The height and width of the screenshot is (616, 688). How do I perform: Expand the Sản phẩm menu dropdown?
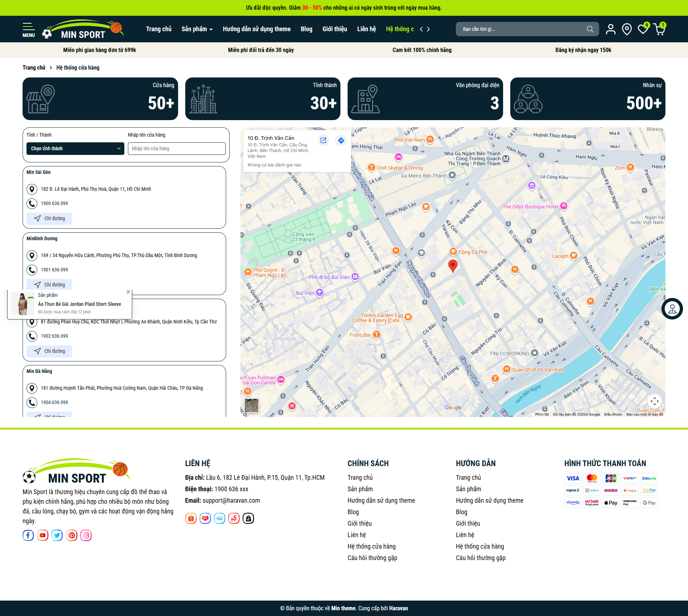click(197, 29)
